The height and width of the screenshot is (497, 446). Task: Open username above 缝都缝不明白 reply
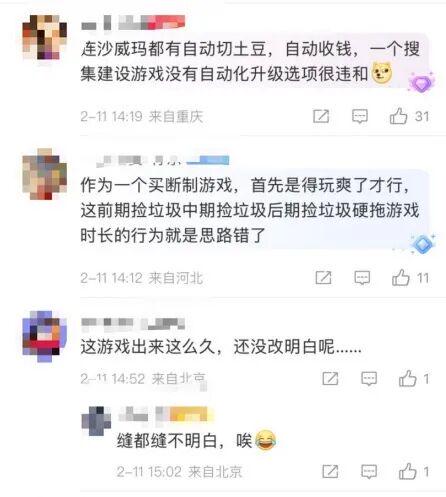166,416
